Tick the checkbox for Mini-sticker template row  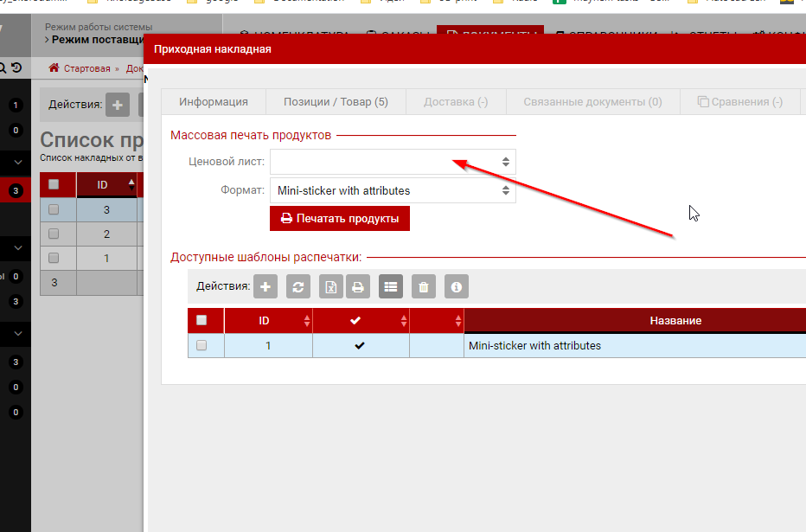[x=201, y=345]
